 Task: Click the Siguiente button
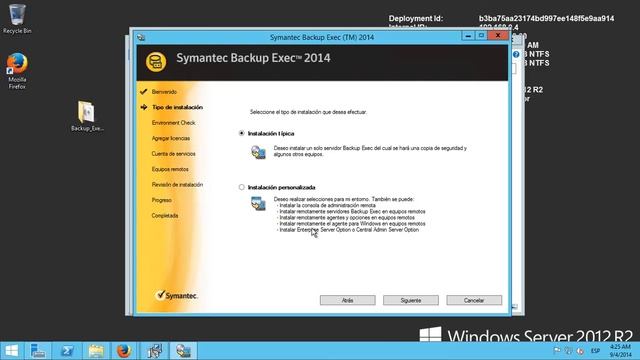point(411,300)
